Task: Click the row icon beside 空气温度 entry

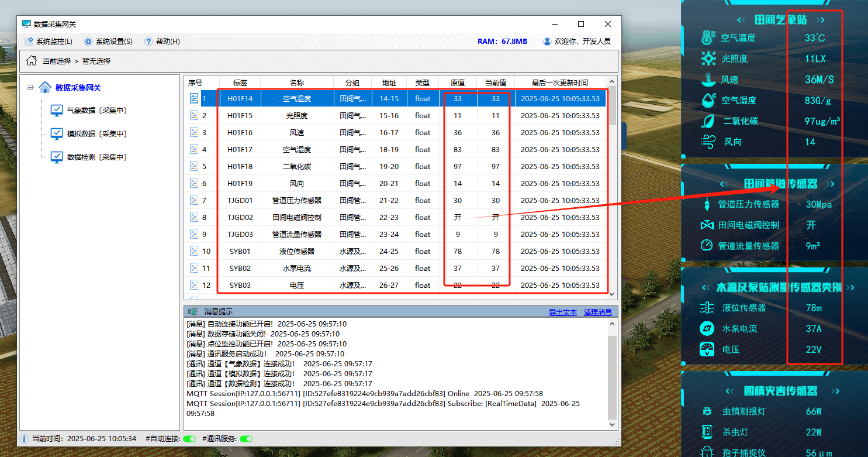Action: click(x=194, y=98)
